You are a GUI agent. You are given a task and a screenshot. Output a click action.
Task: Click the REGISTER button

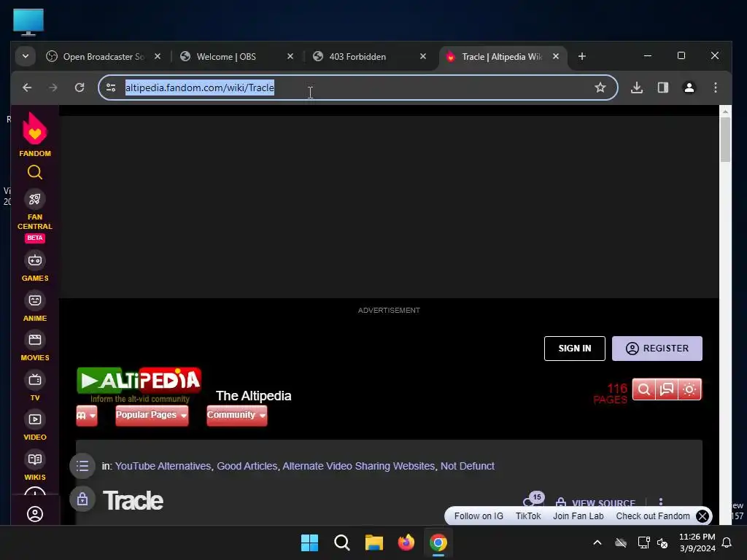(x=657, y=349)
